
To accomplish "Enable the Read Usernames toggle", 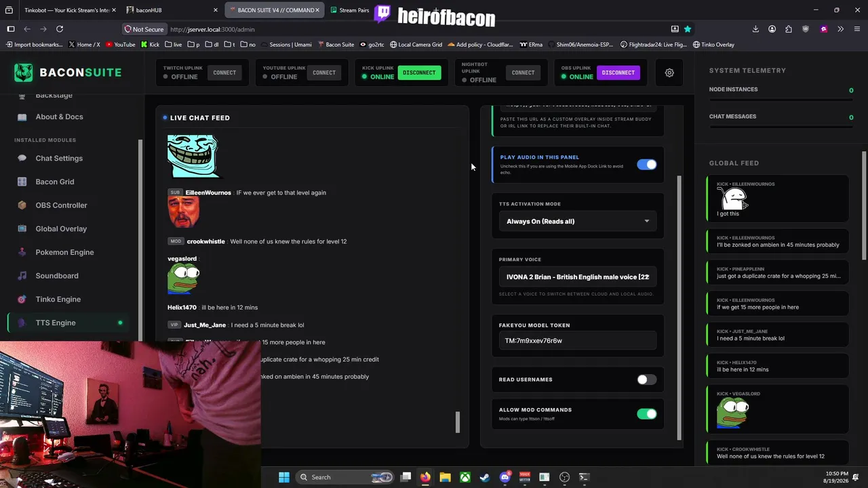I will 647,380.
